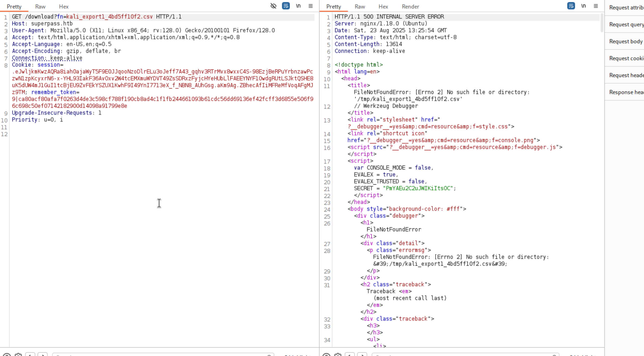Viewport: 644px width, 356px height.
Task: Switch request view to Hex tab
Action: pos(64,7)
